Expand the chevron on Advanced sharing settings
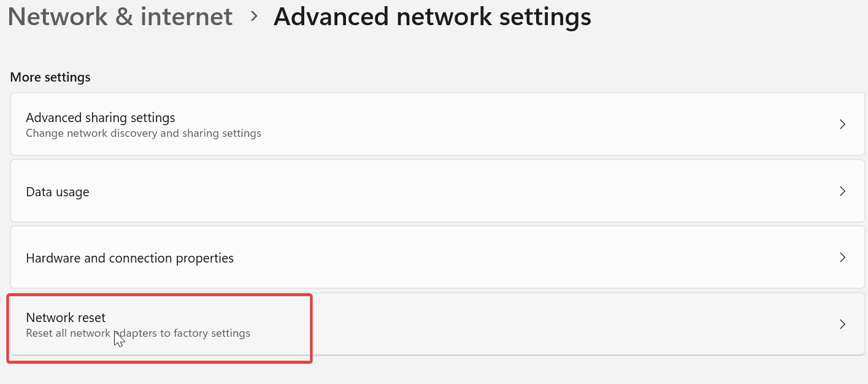Viewport: 868px width, 384px height. pos(843,124)
